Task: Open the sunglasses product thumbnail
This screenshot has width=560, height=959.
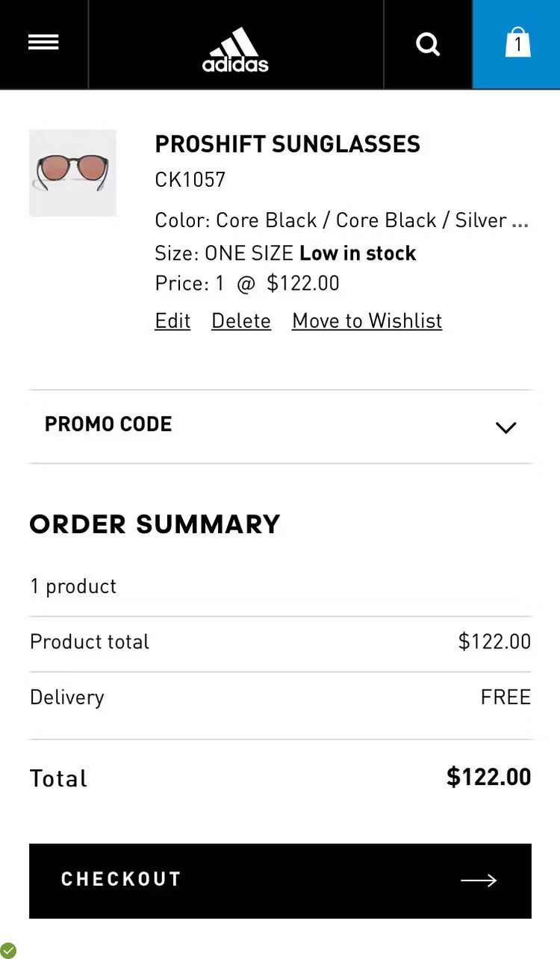Action: pyautogui.click(x=73, y=173)
